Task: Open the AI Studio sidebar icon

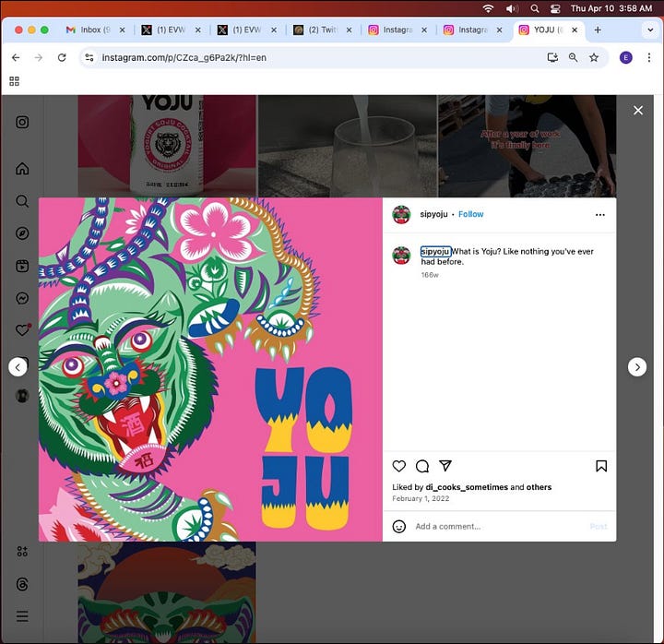Action: click(22, 551)
